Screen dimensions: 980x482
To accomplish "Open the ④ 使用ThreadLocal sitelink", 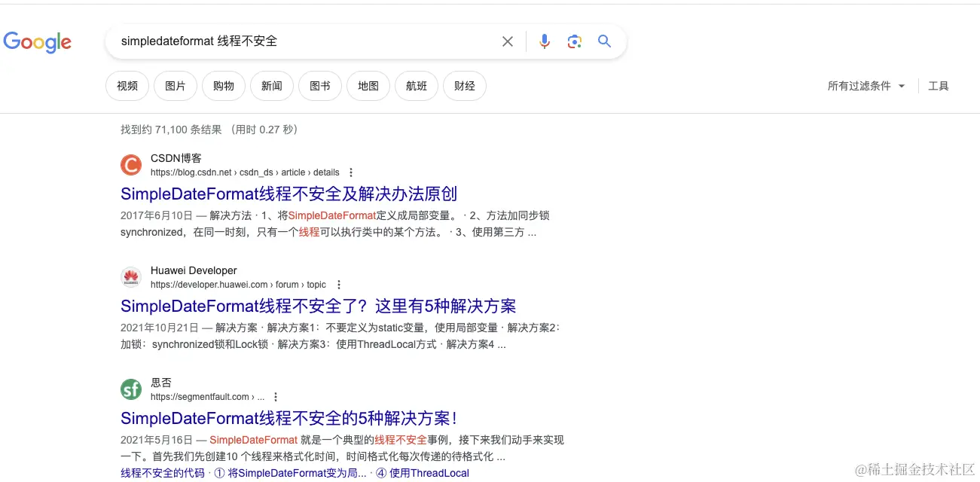I will point(423,473).
